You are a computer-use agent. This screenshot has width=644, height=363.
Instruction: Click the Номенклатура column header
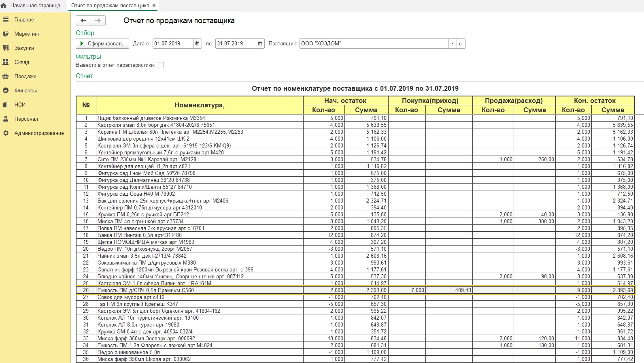coord(200,105)
